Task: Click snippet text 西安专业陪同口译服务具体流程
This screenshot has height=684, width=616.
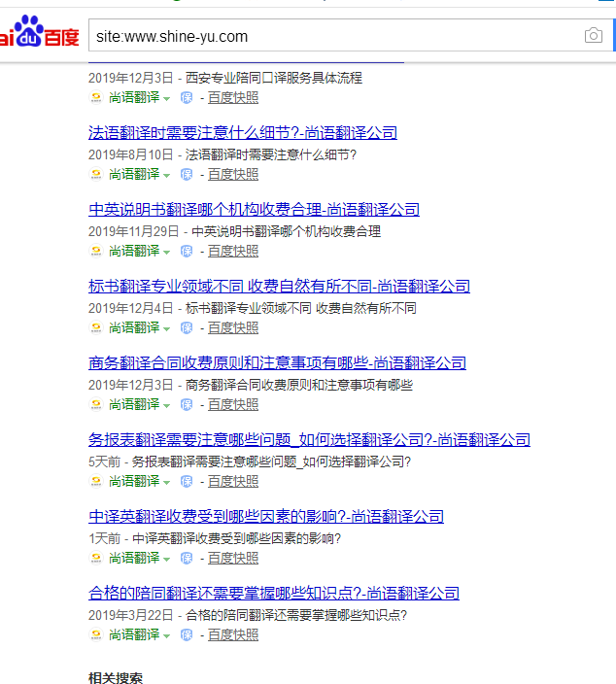Action: 274,78
